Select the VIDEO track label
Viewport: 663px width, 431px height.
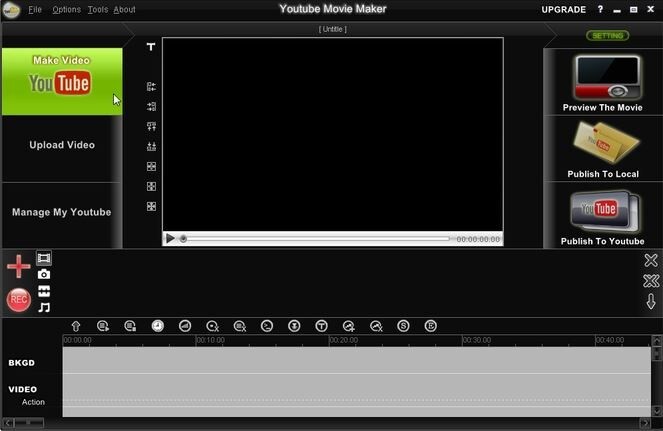tap(23, 389)
